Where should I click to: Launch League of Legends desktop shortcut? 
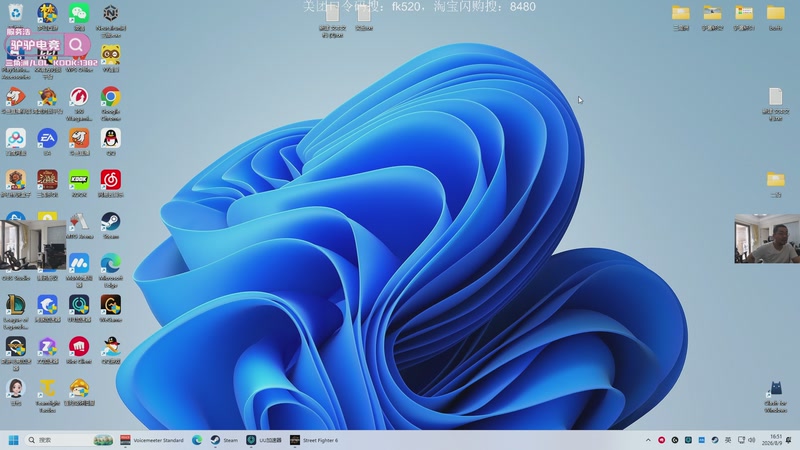point(16,305)
